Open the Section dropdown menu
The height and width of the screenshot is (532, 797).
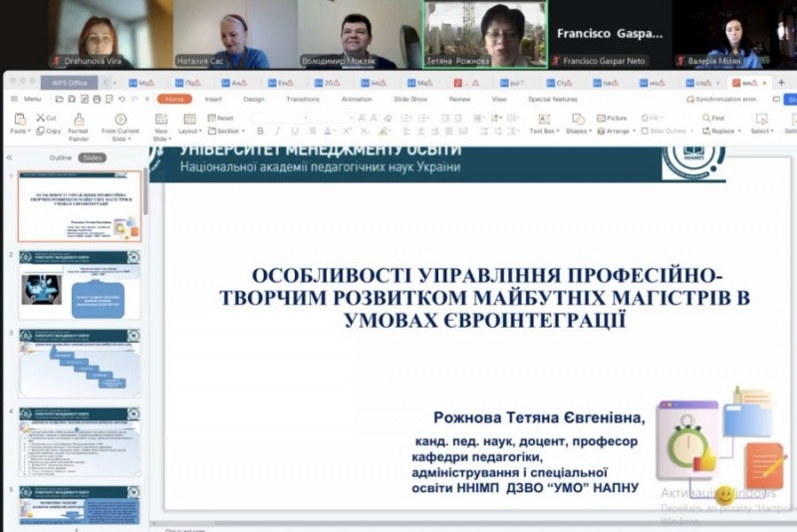227,131
